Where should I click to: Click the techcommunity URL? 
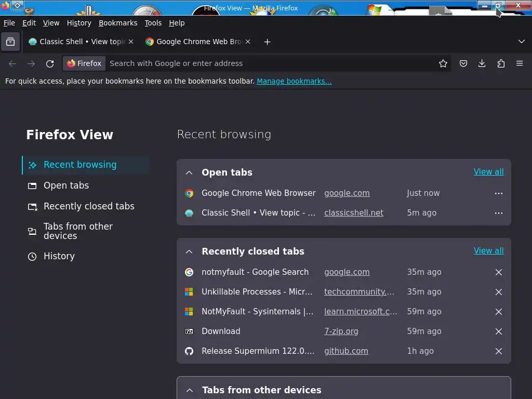359,292
